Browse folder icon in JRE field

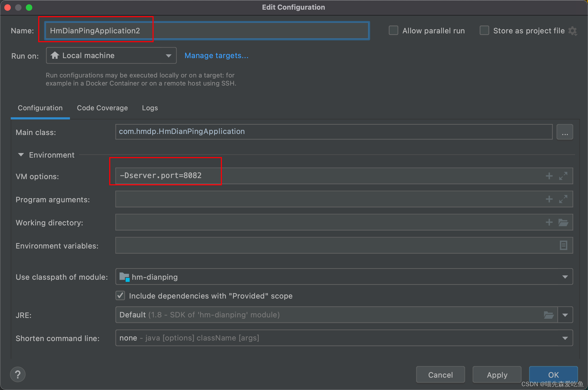click(549, 315)
